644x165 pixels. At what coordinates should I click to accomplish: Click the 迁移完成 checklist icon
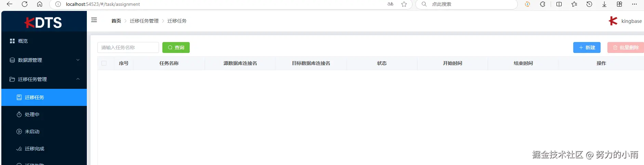(x=19, y=149)
